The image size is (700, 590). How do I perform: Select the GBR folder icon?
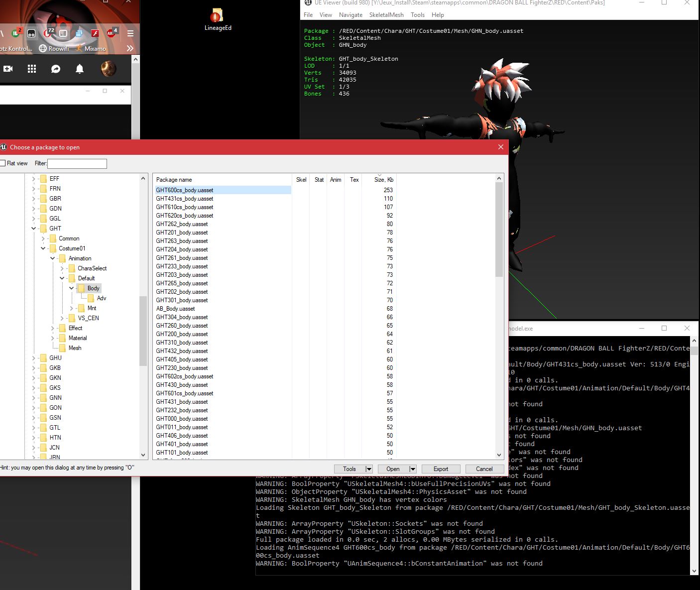coord(44,198)
